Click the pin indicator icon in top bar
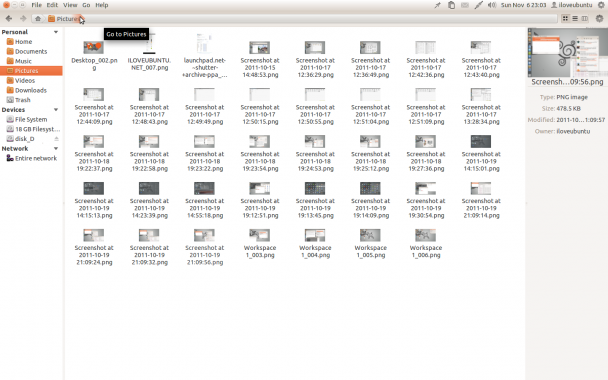Viewport: 608px width, 380px height. click(437, 5)
